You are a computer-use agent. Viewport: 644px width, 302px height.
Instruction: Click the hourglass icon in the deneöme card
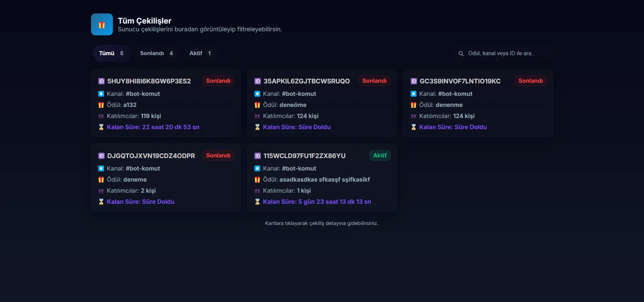point(257,127)
